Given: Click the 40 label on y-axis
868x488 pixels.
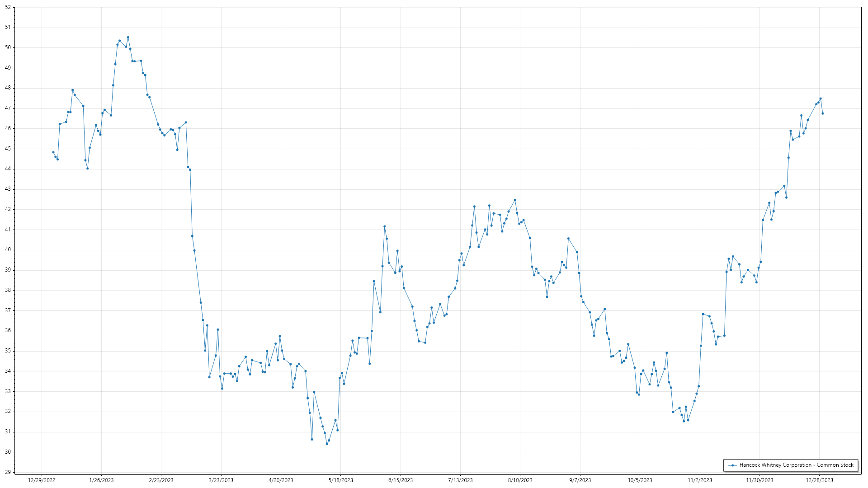Looking at the screenshot, I should pyautogui.click(x=8, y=250).
